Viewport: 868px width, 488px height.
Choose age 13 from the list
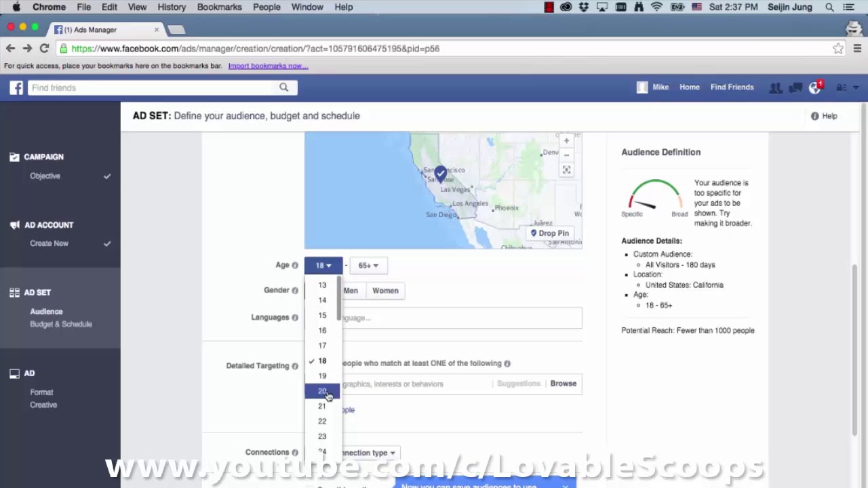click(322, 285)
